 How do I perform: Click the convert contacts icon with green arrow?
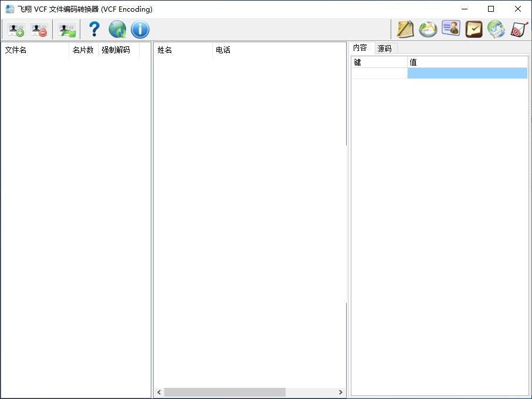pos(67,29)
